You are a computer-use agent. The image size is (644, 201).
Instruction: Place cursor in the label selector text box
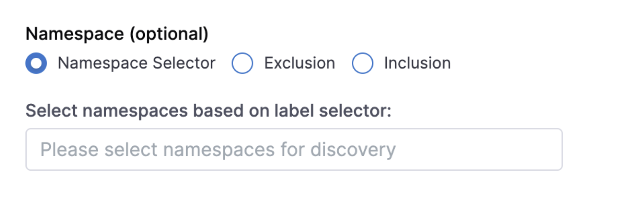(294, 150)
